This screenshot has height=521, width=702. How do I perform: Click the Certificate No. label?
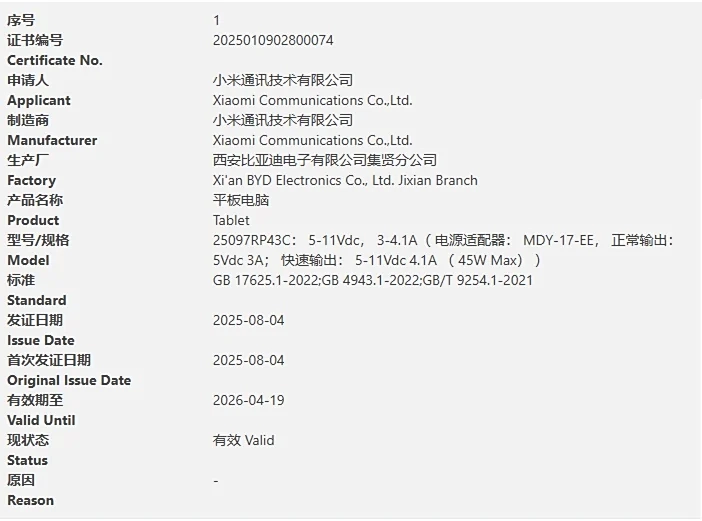[55, 60]
